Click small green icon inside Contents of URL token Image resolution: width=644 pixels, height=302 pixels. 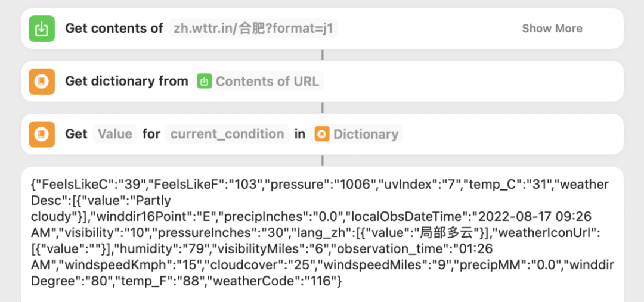pos(205,81)
